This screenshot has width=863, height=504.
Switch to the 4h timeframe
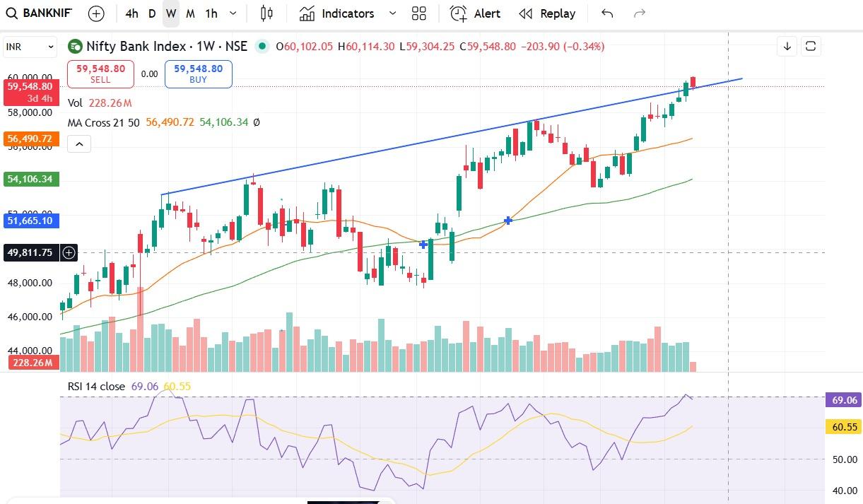tap(131, 13)
